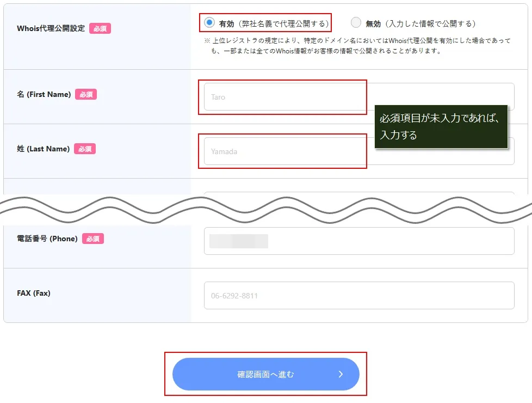Click the 有効（弊社名義で代理公開する）label text
This screenshot has width=532, height=403.
tap(274, 24)
